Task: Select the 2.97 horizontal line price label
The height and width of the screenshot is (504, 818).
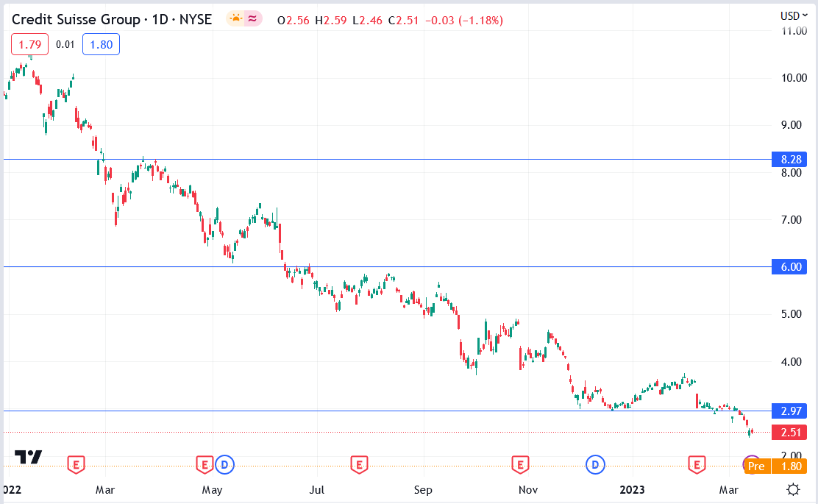Action: point(789,411)
